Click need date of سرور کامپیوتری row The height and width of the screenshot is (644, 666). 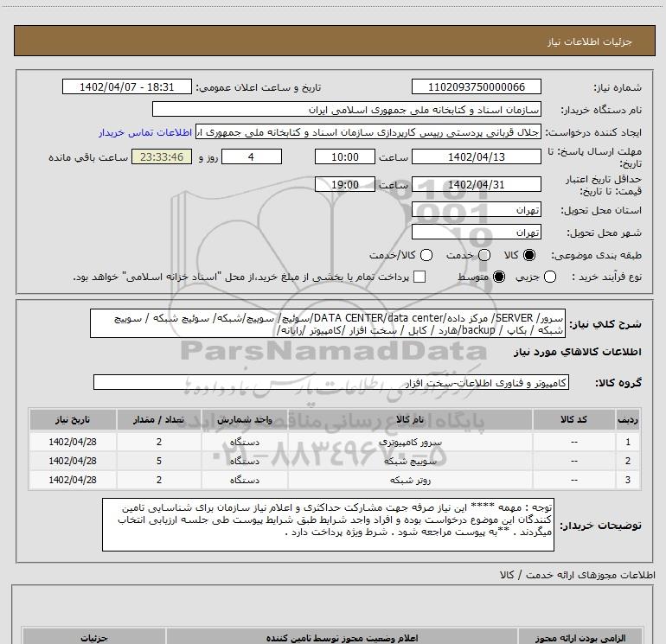pyautogui.click(x=73, y=442)
